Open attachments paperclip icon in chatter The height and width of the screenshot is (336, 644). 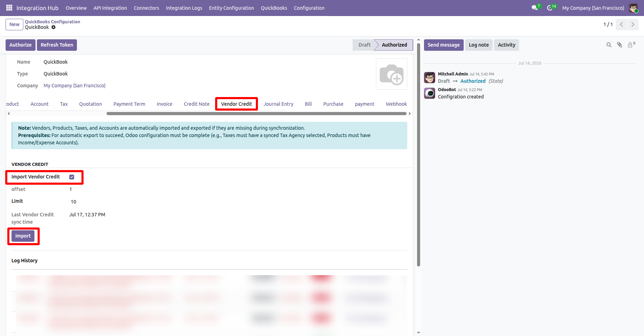click(620, 45)
